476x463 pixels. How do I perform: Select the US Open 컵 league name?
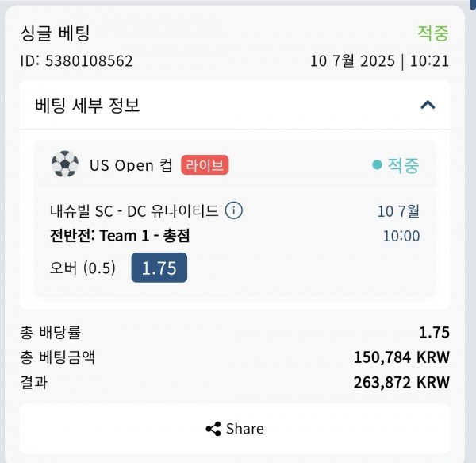coord(131,165)
